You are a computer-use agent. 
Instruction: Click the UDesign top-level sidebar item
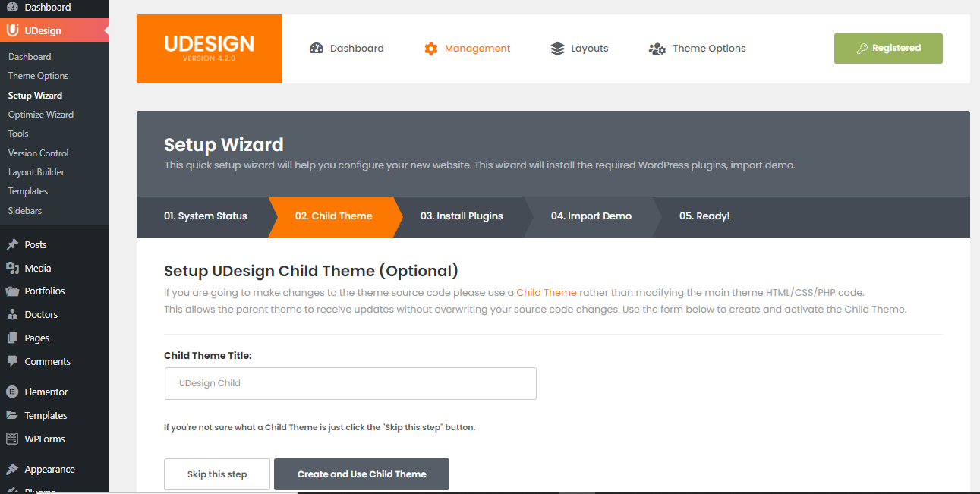click(55, 31)
